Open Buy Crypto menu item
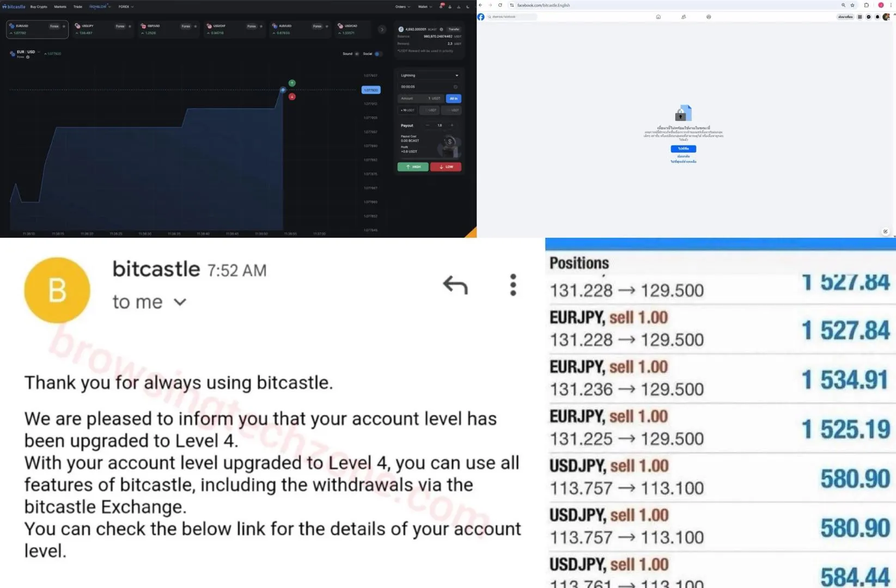 (x=39, y=7)
